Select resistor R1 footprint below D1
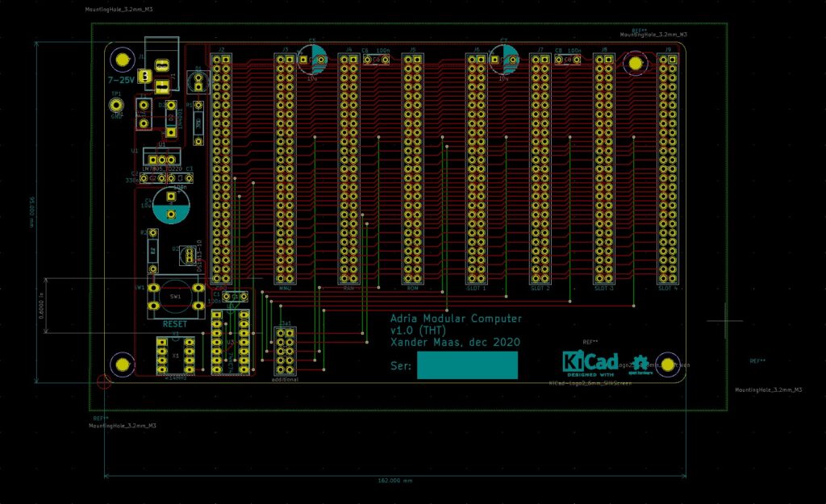This screenshot has width=826, height=504. click(x=198, y=123)
